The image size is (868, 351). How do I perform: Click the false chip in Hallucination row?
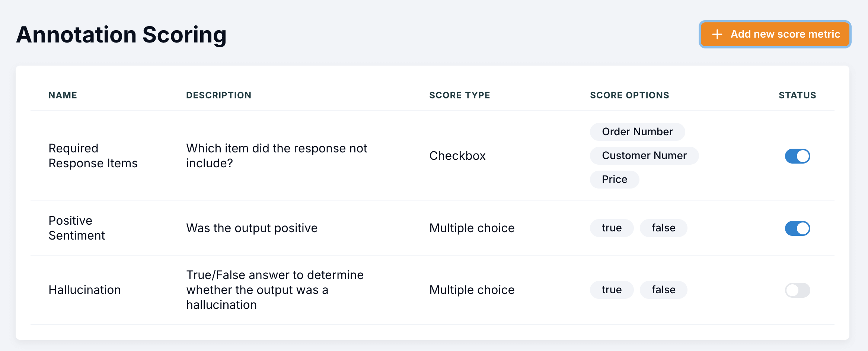pos(663,290)
